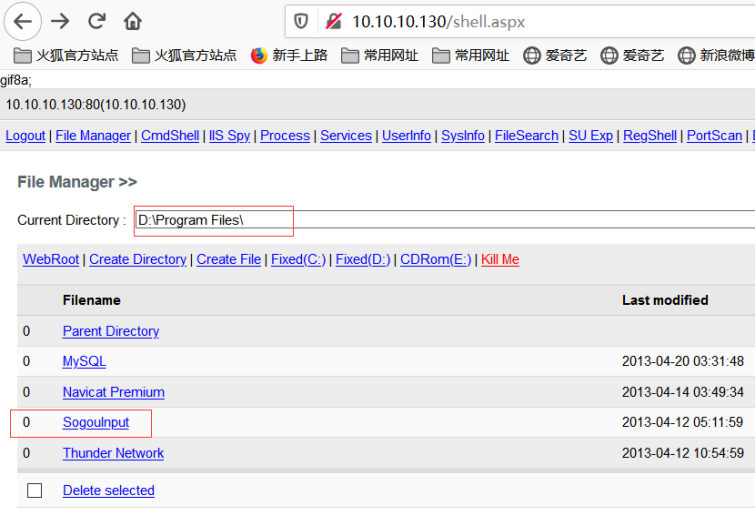
Task: Open the Process menu link
Action: tap(285, 136)
